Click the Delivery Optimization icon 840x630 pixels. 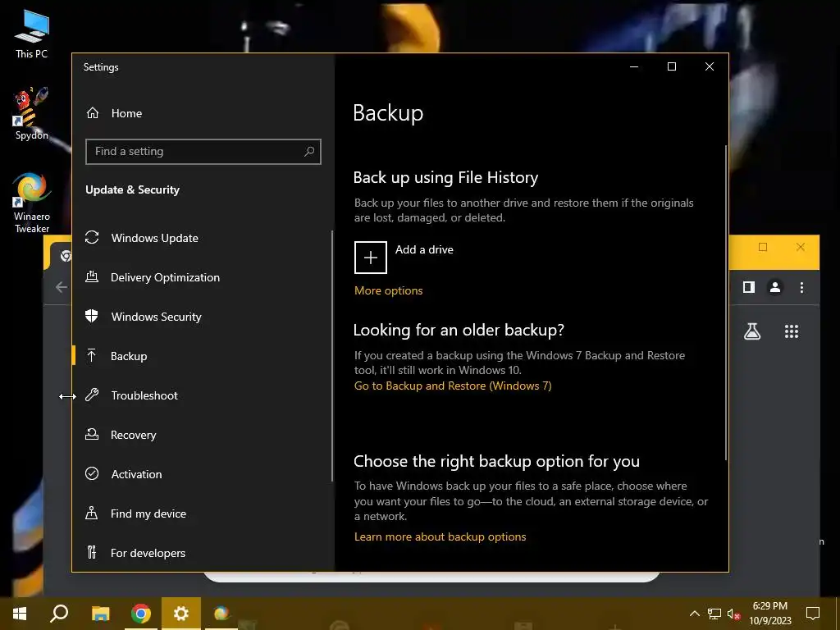point(92,277)
